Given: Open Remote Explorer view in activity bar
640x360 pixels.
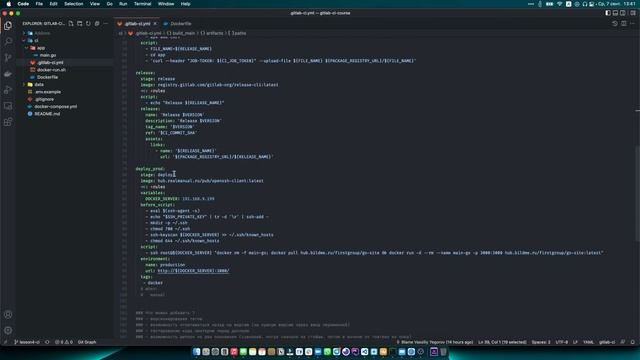Looking at the screenshot, I should [x=8, y=106].
